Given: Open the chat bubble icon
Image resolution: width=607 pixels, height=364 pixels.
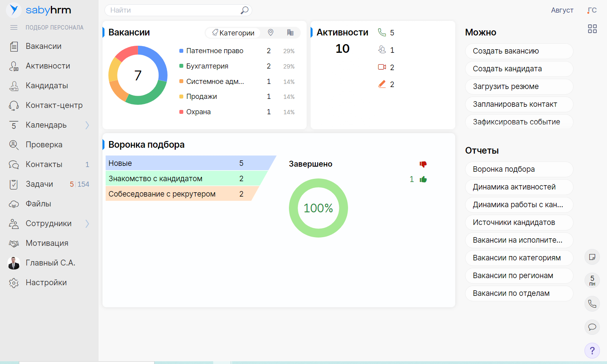Looking at the screenshot, I should pos(592,327).
